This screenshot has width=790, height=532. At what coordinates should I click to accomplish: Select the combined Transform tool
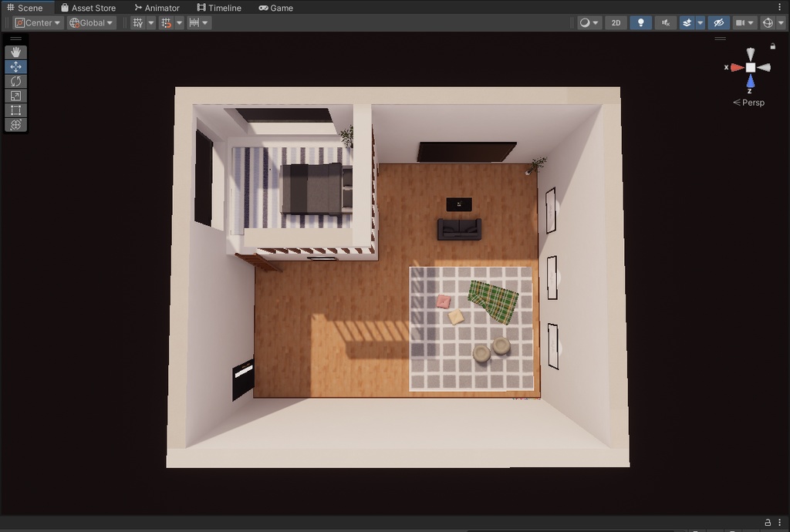[x=15, y=123]
